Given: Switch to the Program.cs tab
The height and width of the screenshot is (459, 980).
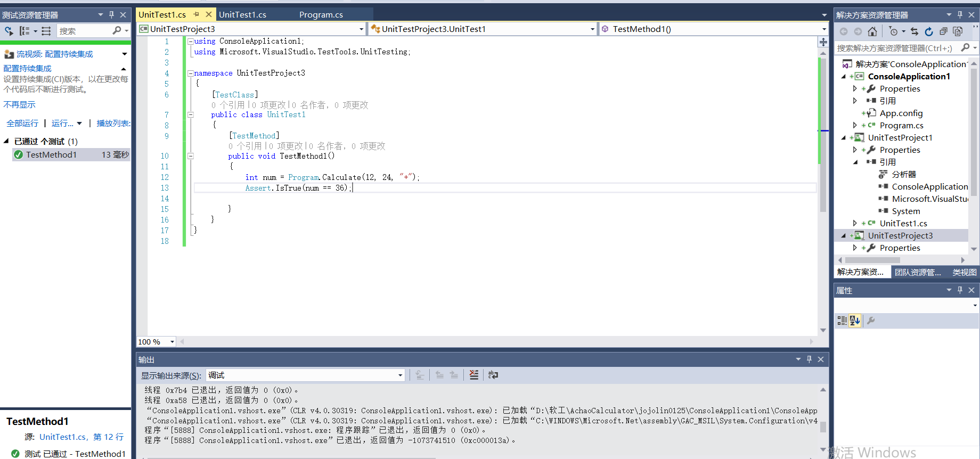Looking at the screenshot, I should [321, 15].
